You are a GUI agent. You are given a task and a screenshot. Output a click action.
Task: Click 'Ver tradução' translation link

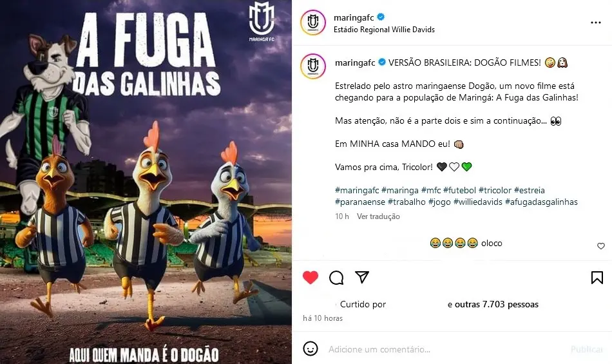pyautogui.click(x=378, y=216)
